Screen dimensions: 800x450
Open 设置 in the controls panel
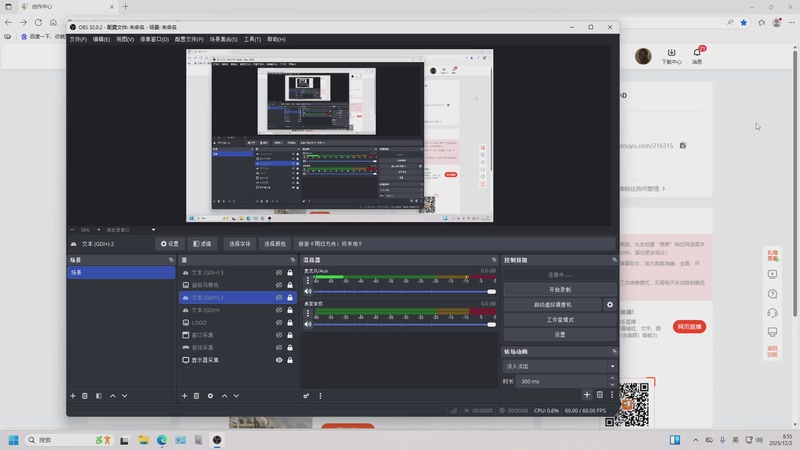click(x=560, y=335)
